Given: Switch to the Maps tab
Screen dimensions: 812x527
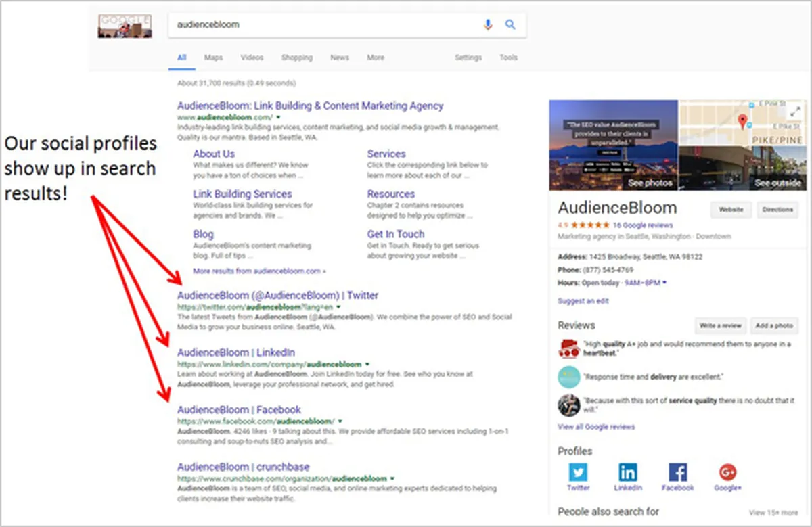Looking at the screenshot, I should point(213,58).
